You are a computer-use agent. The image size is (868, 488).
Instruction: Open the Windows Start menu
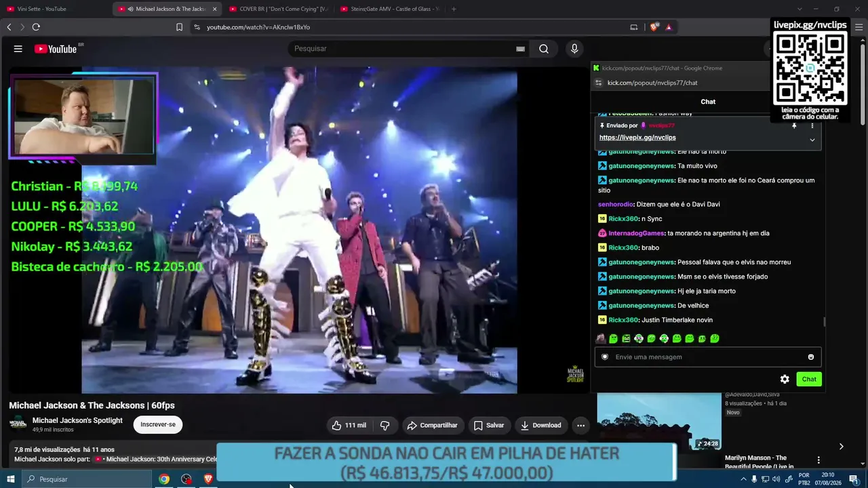(x=11, y=479)
